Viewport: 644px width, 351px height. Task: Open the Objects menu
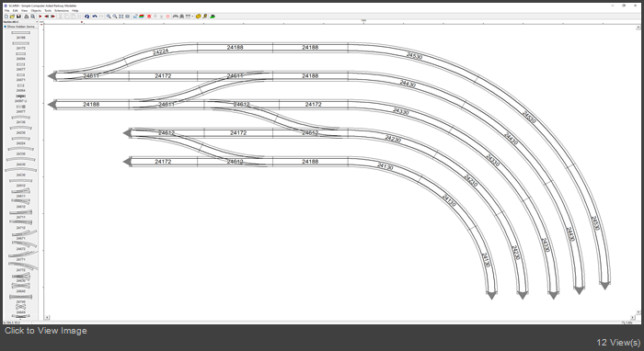[x=36, y=11]
